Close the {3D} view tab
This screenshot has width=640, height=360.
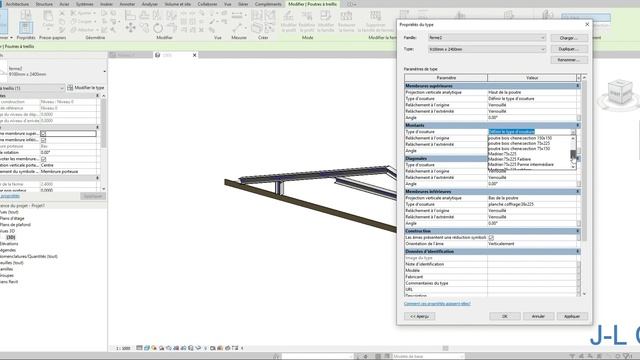tap(194, 55)
